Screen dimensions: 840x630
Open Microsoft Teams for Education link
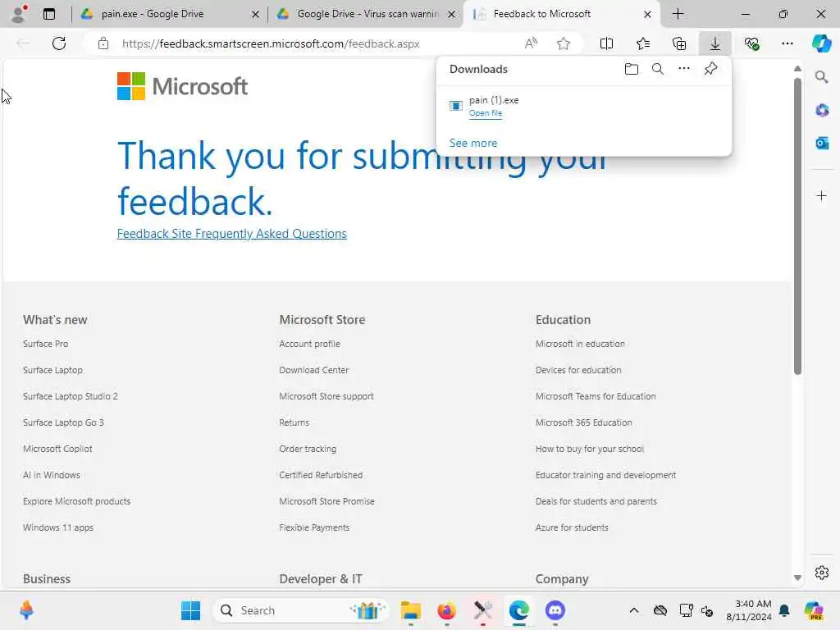click(596, 396)
